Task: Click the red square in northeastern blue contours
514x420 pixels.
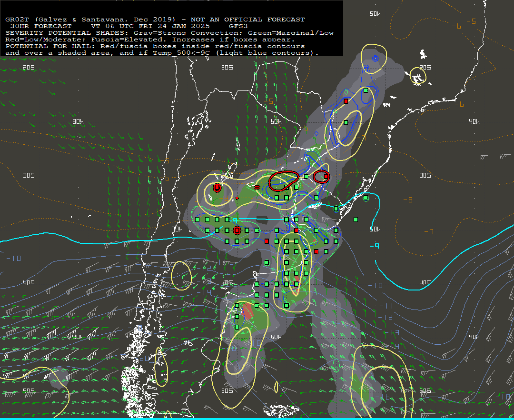Action: (x=346, y=101)
